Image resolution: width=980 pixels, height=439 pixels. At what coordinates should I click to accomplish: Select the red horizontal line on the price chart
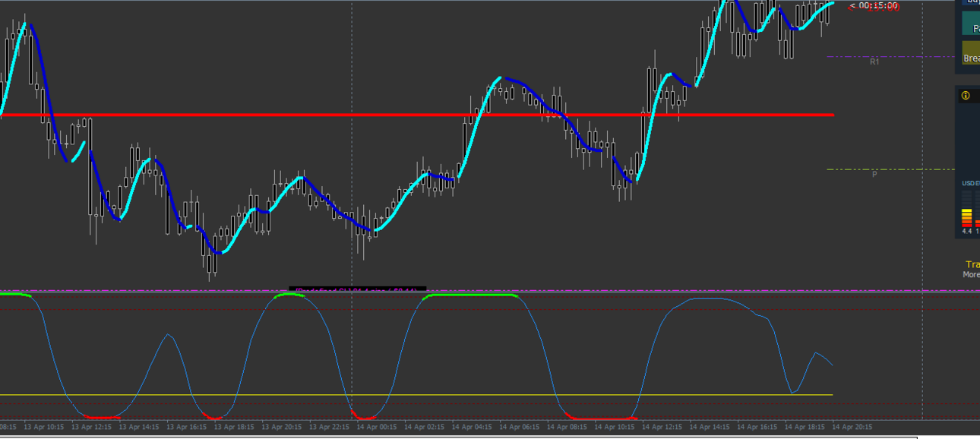tap(416, 115)
